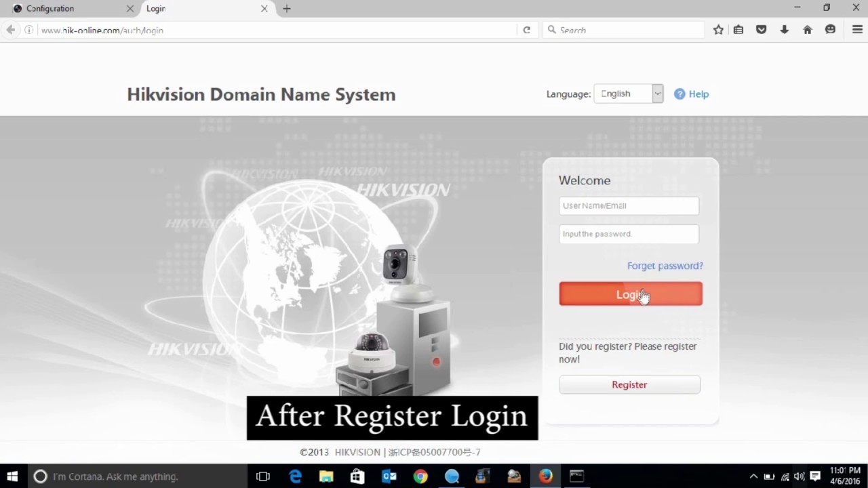
Task: Click the orange Login button
Action: (x=631, y=294)
